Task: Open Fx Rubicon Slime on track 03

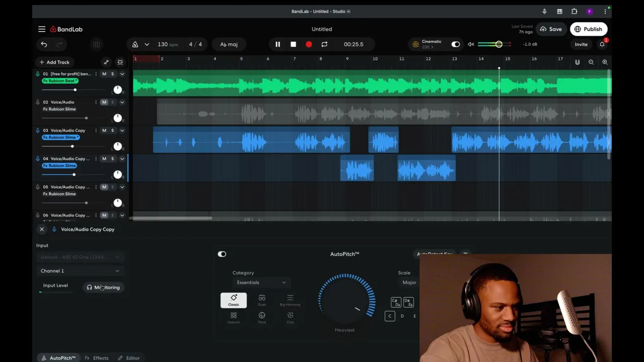Action: (x=60, y=137)
